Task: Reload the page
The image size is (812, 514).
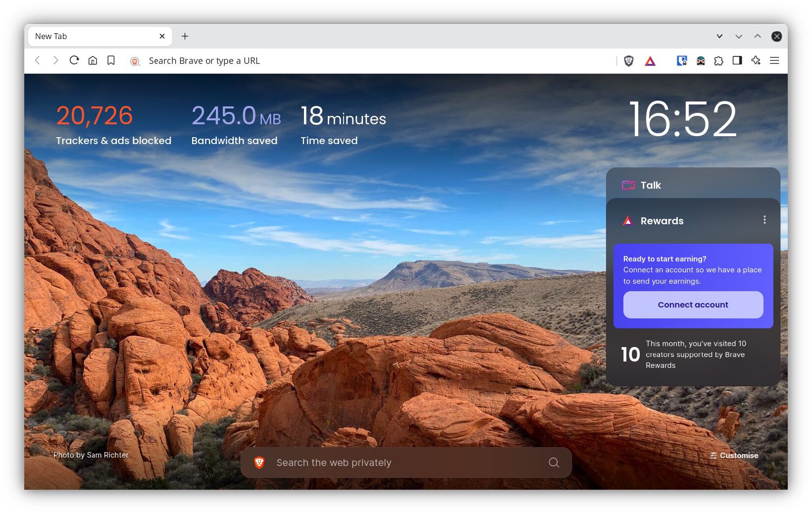Action: [74, 60]
